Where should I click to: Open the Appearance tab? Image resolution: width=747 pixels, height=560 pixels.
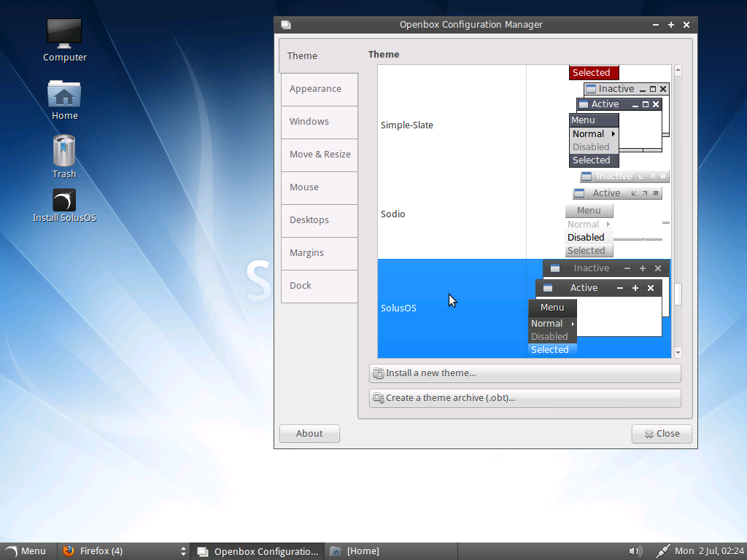[320, 89]
